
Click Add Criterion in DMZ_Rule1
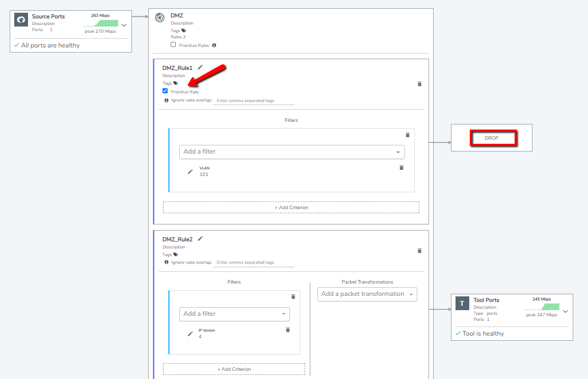point(291,208)
